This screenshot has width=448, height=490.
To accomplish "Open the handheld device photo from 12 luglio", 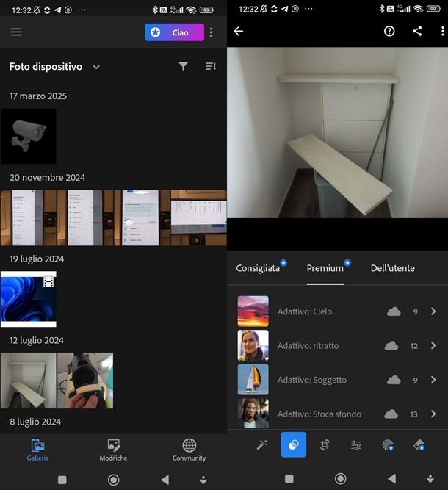I will coord(85,381).
